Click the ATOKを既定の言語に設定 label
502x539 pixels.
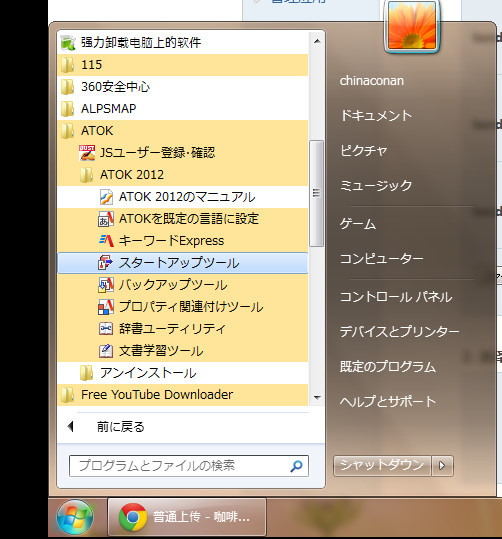pos(189,219)
